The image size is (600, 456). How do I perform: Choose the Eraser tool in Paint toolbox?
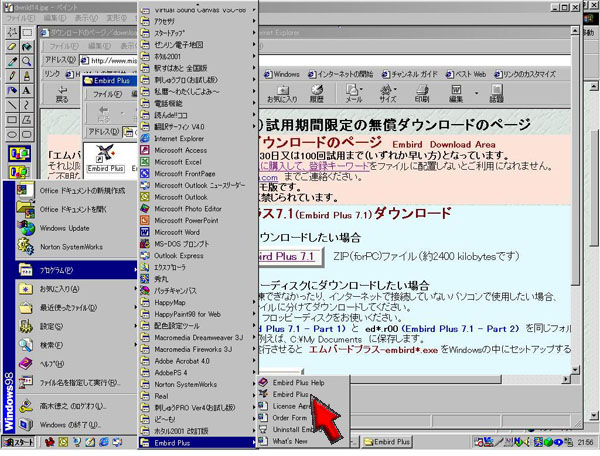coord(12,47)
